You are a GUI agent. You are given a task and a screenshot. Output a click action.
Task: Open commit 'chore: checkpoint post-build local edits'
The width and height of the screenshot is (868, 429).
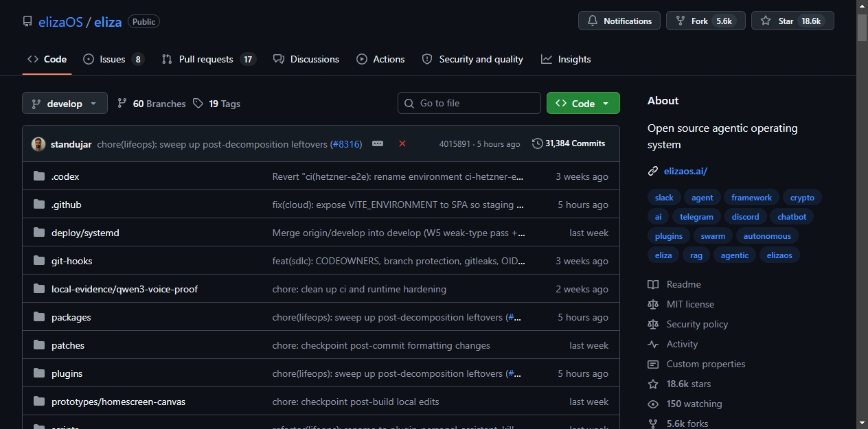[356, 402]
